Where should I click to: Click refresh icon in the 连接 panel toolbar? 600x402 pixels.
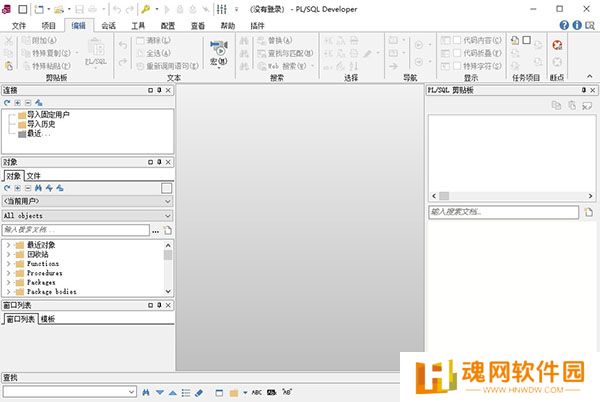point(7,103)
